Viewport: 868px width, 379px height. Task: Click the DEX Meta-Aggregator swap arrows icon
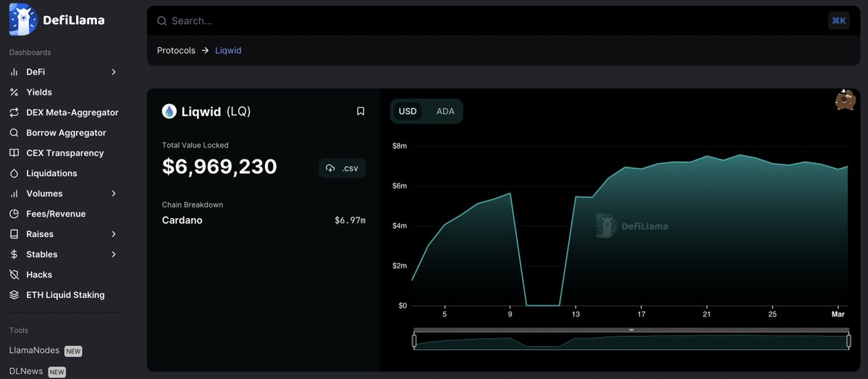[x=14, y=112]
